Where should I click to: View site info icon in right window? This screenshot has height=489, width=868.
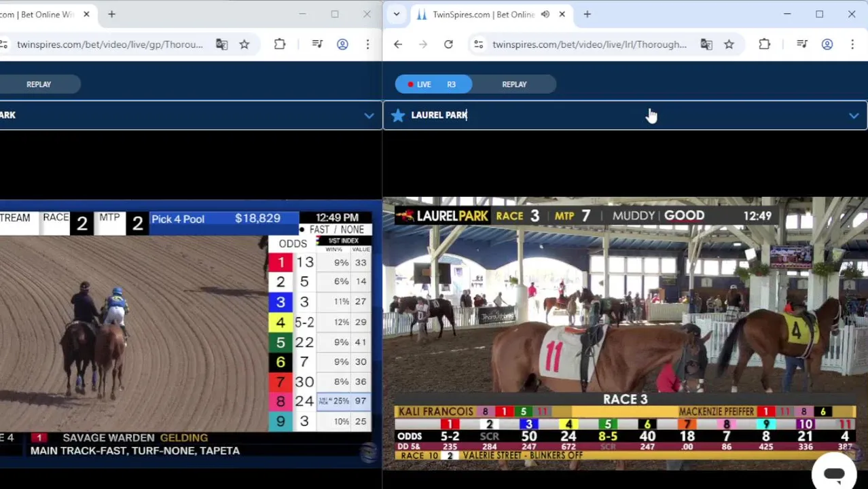coord(479,44)
